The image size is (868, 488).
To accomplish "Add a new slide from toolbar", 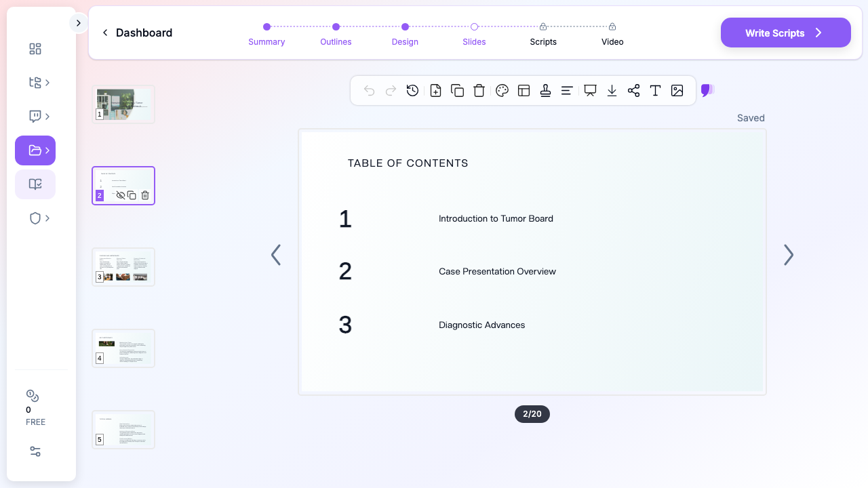I will pos(435,91).
